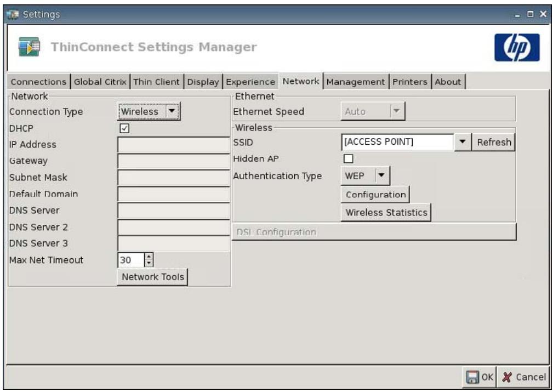This screenshot has width=553, height=392.
Task: Click the 'ThinConnect Settings Manager' heading
Action: pos(154,47)
